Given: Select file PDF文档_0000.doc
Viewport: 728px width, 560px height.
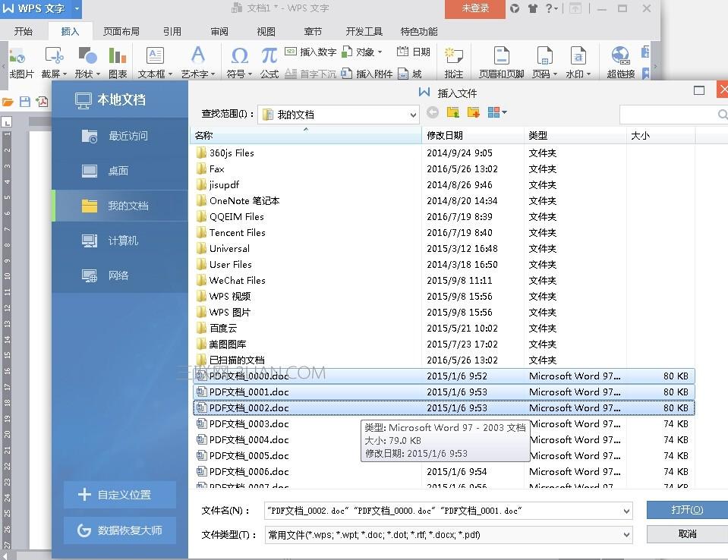Looking at the screenshot, I should tap(443, 376).
